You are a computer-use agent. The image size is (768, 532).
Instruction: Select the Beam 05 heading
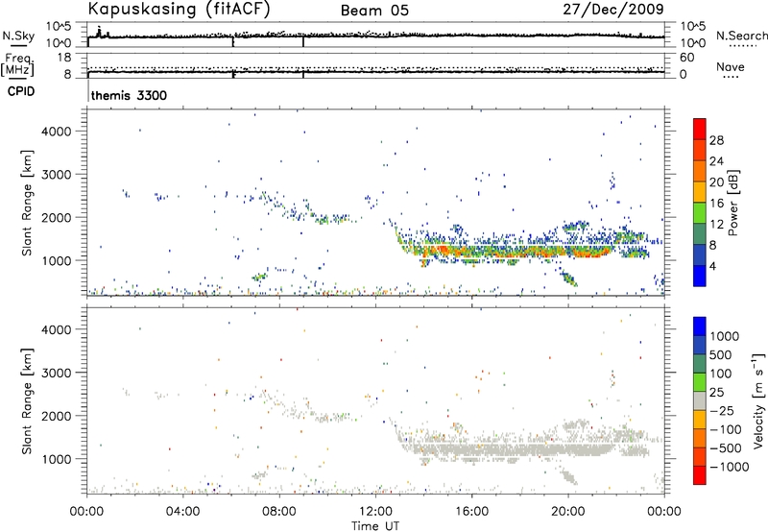tap(374, 11)
